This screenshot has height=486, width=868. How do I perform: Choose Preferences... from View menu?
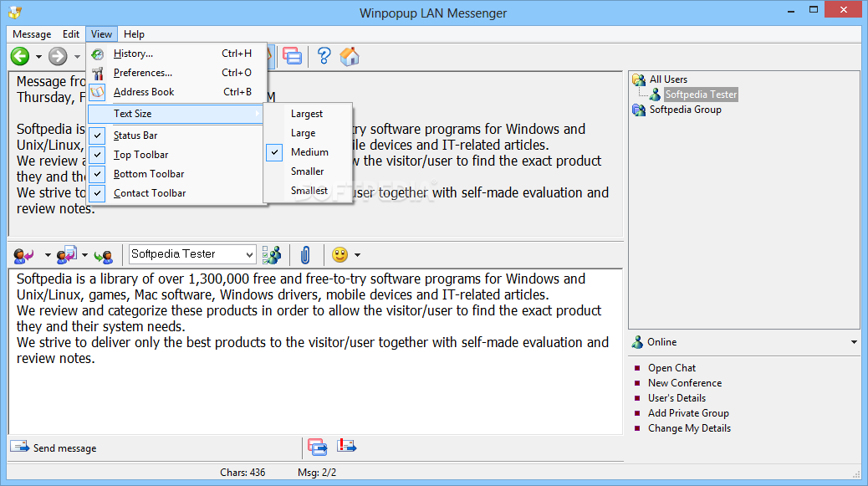[176, 73]
